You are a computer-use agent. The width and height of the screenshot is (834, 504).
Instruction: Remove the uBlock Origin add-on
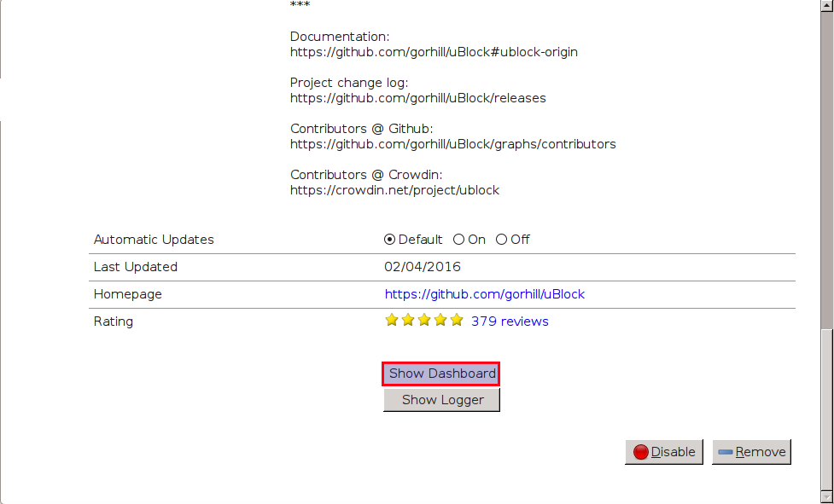tap(751, 452)
